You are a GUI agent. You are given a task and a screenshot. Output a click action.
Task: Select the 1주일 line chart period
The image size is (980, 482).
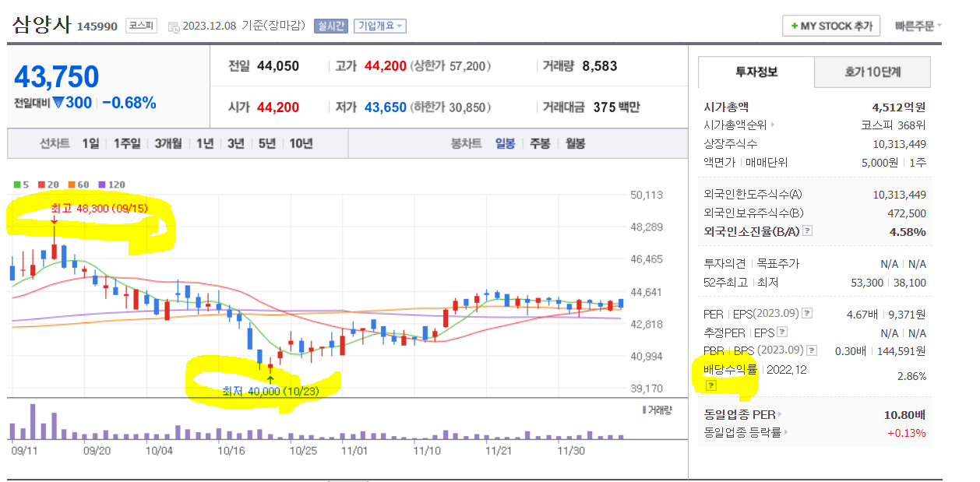click(127, 143)
